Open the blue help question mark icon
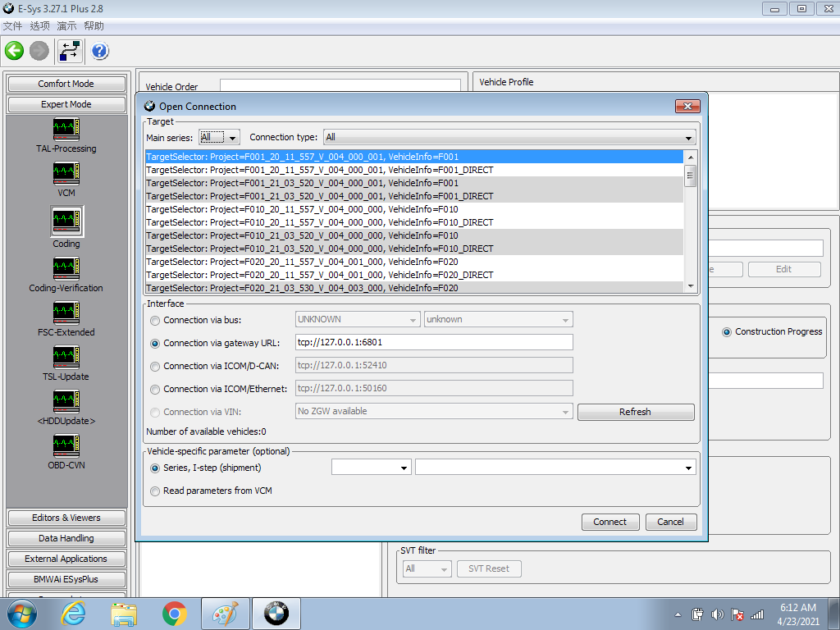The height and width of the screenshot is (630, 840). coord(99,51)
